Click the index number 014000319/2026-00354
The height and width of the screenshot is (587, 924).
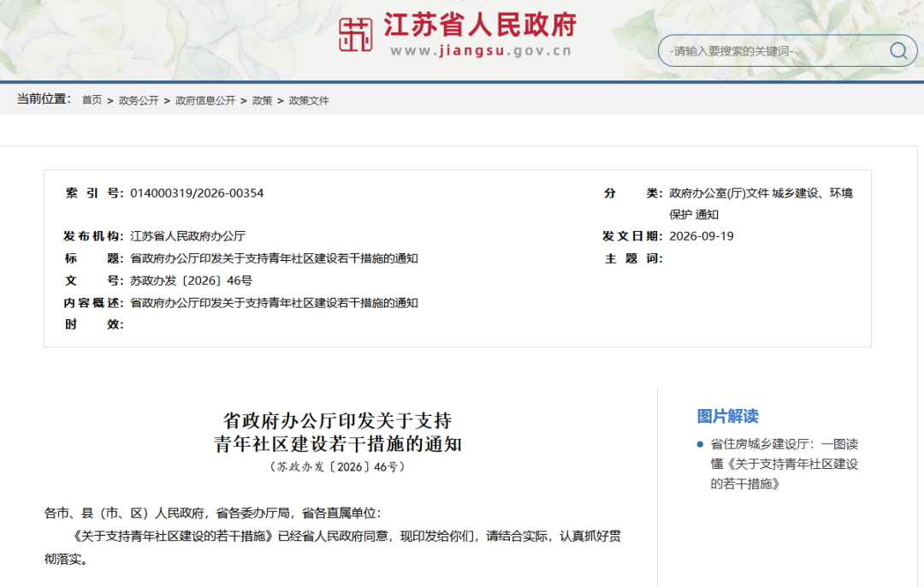pyautogui.click(x=197, y=193)
